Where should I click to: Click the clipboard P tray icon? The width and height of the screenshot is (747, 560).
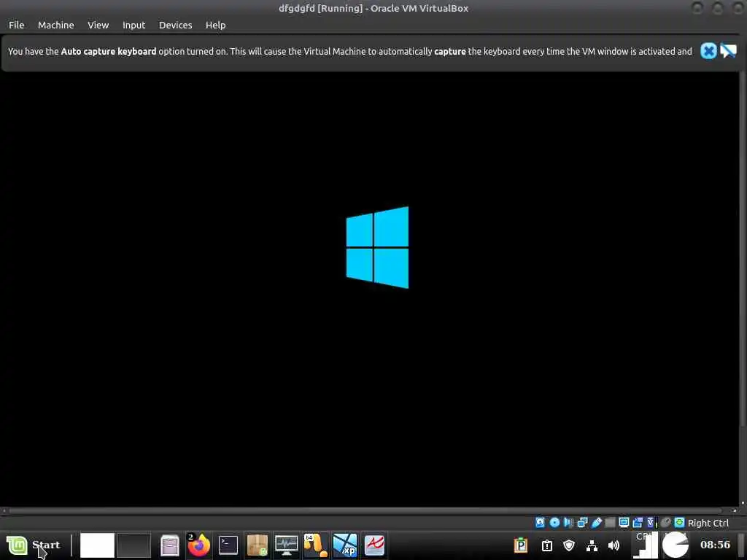click(x=521, y=545)
